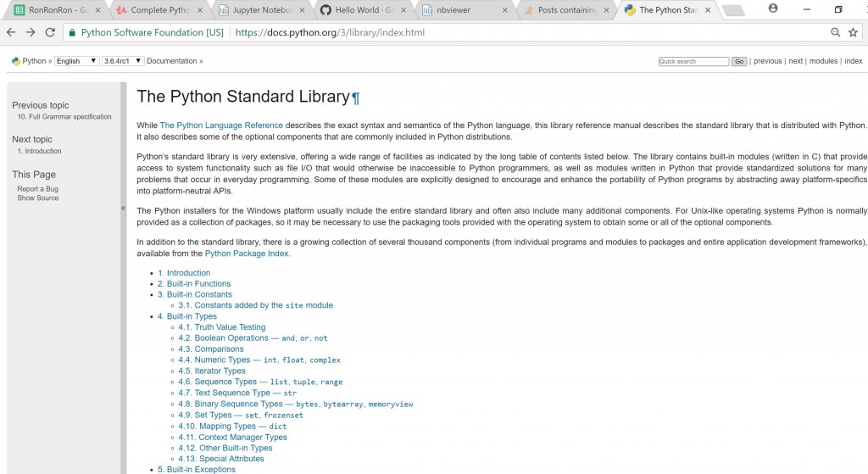Open '4.9. Set Types' link
The width and height of the screenshot is (868, 474).
pyautogui.click(x=241, y=415)
